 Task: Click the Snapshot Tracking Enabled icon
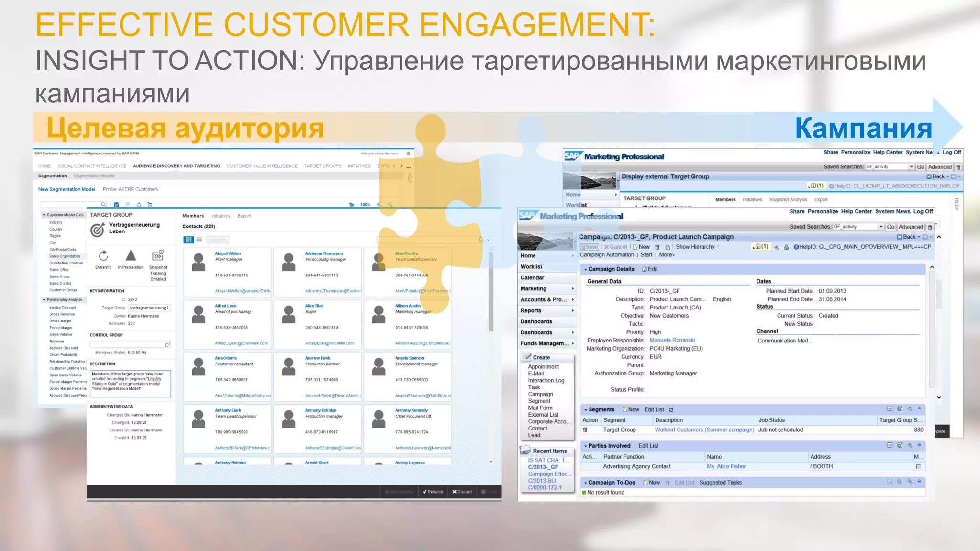158,255
